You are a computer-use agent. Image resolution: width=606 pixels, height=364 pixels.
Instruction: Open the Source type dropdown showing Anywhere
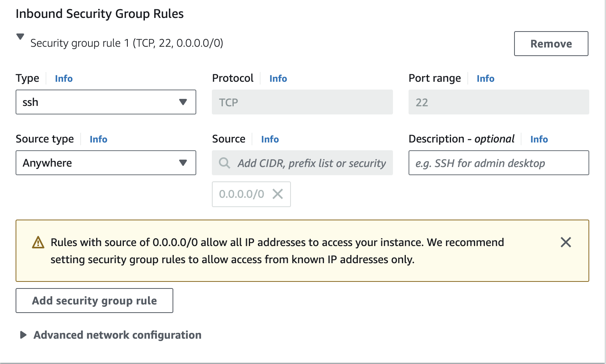click(x=106, y=163)
